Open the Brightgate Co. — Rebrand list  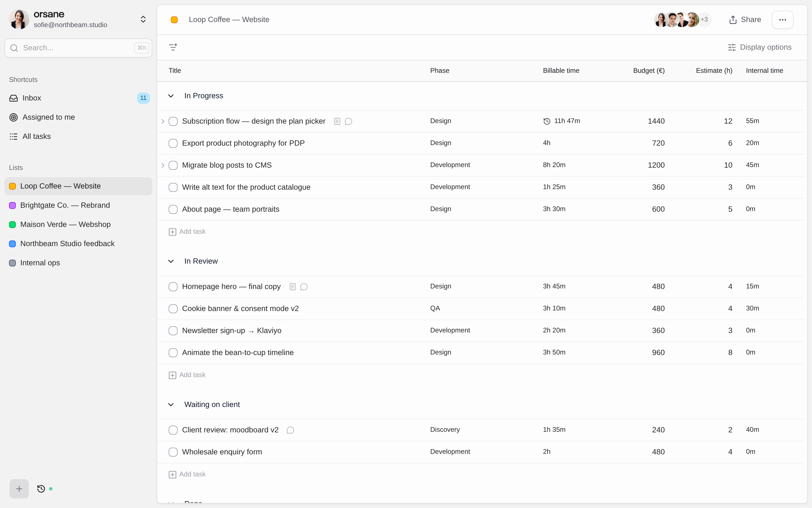point(78,205)
